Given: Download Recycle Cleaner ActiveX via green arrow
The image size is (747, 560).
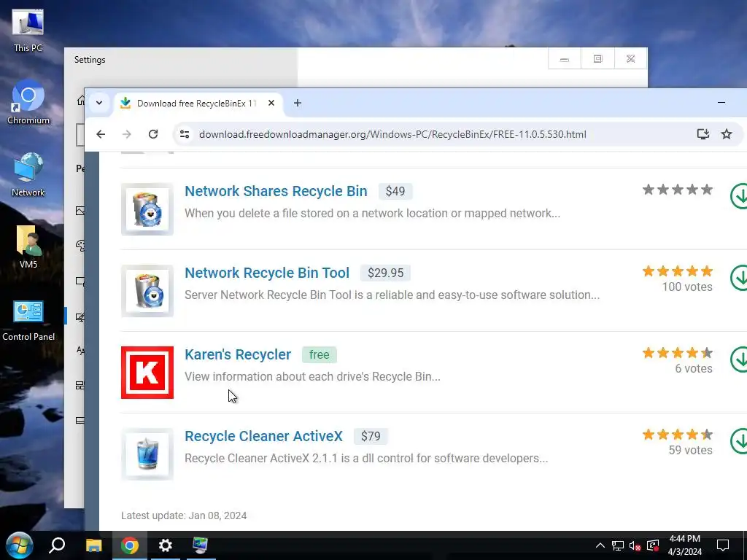Looking at the screenshot, I should click(739, 441).
